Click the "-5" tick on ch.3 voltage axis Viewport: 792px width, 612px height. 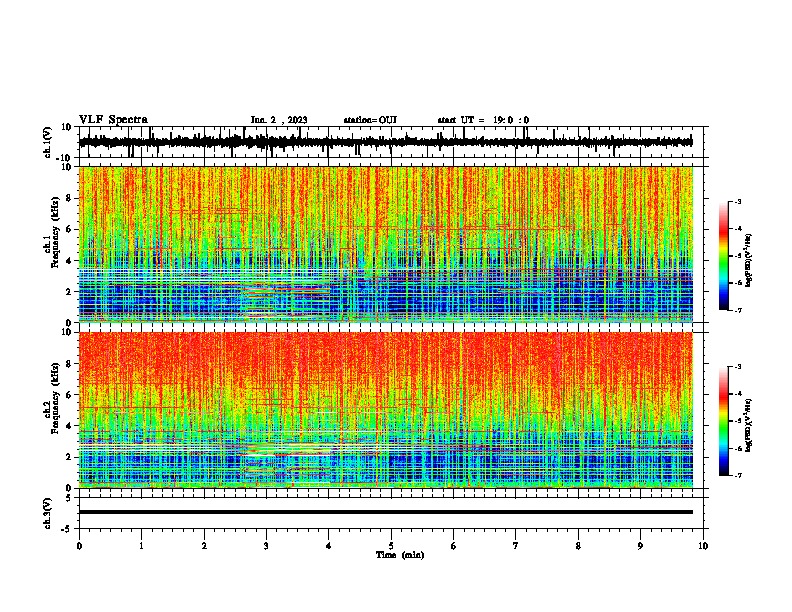tap(67, 529)
